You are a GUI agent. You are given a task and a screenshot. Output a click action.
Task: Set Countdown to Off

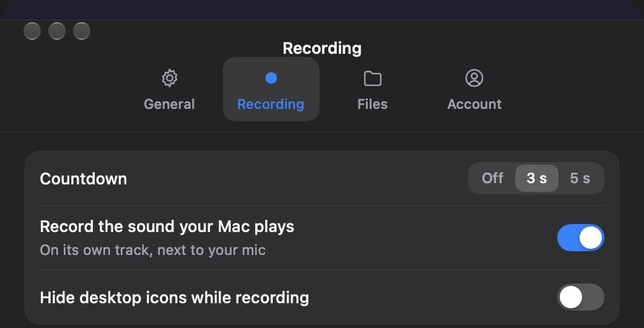click(x=492, y=178)
